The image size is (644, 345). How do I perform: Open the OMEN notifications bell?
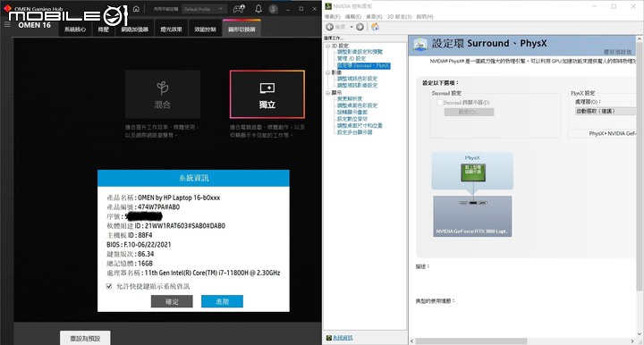258,9
